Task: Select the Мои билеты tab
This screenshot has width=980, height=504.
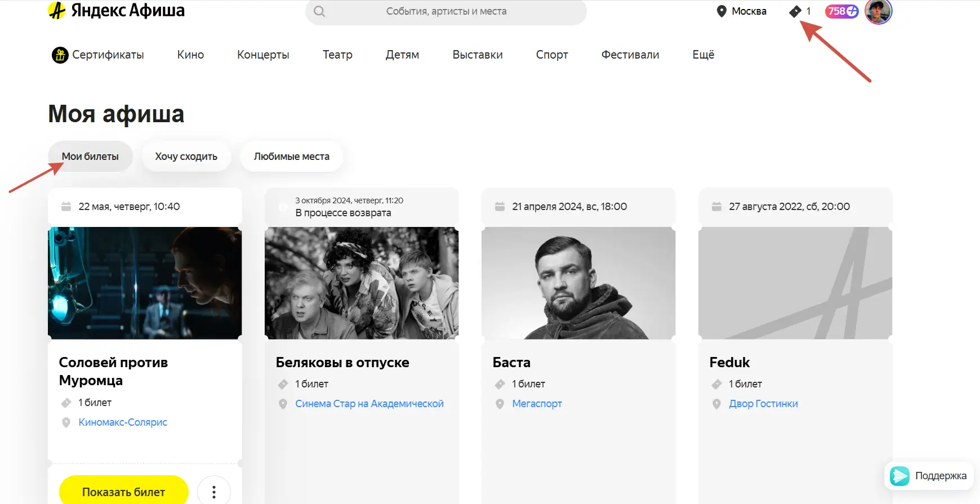Action: [x=90, y=157]
